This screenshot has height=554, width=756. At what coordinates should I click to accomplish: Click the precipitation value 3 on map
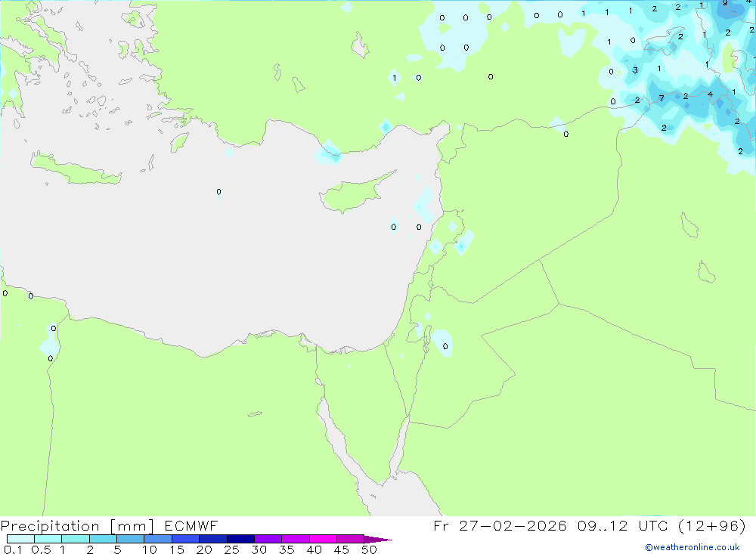tap(635, 70)
